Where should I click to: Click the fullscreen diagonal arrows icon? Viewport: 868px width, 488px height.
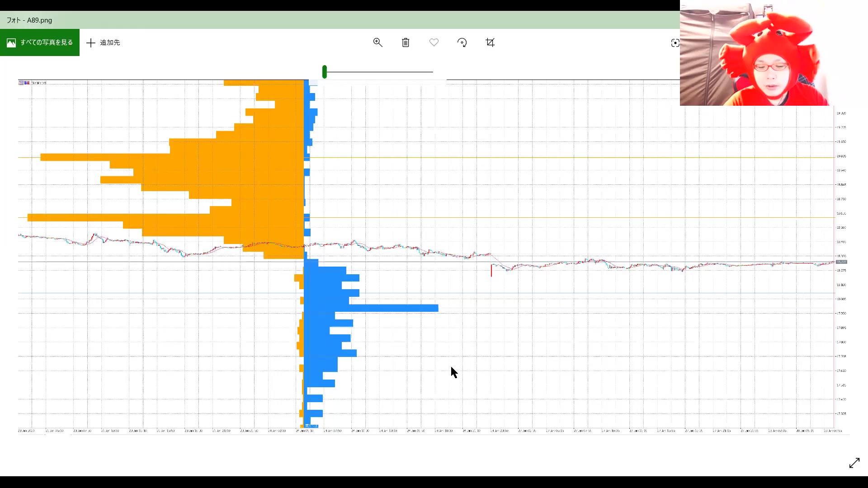click(x=854, y=463)
